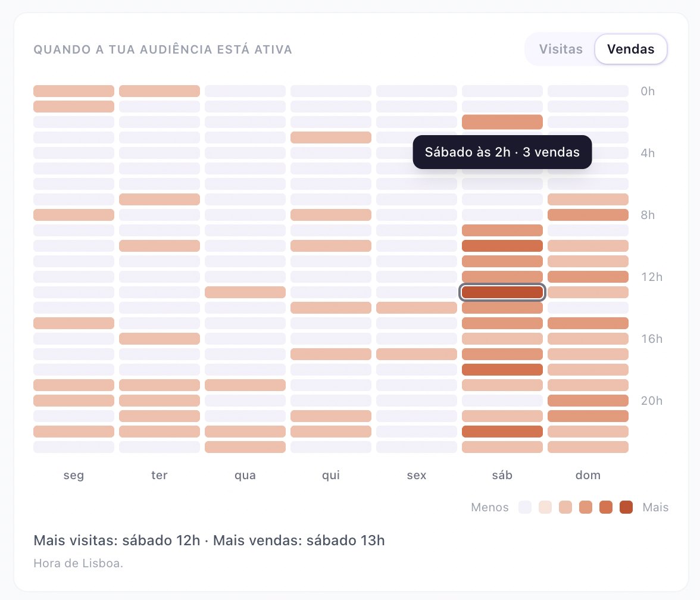
Task: Click the second legend swatch, pale peach
Action: [545, 507]
